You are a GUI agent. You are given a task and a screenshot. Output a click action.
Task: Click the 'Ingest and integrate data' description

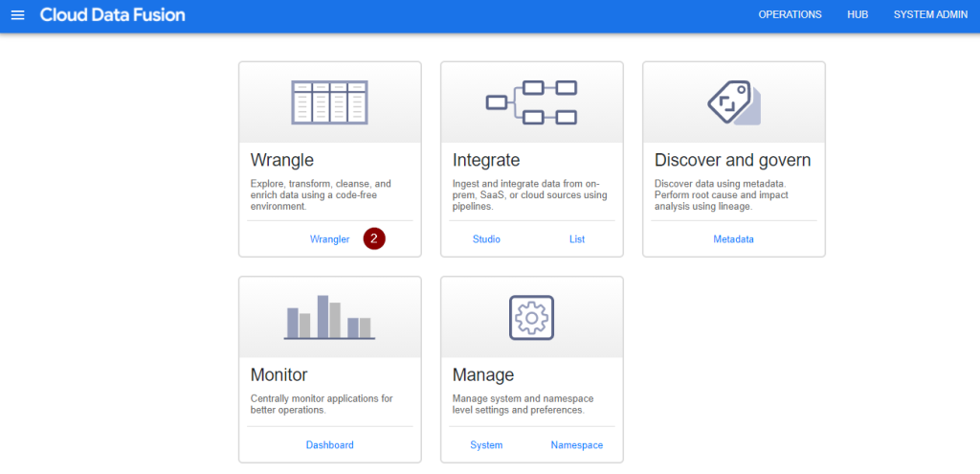click(x=530, y=194)
